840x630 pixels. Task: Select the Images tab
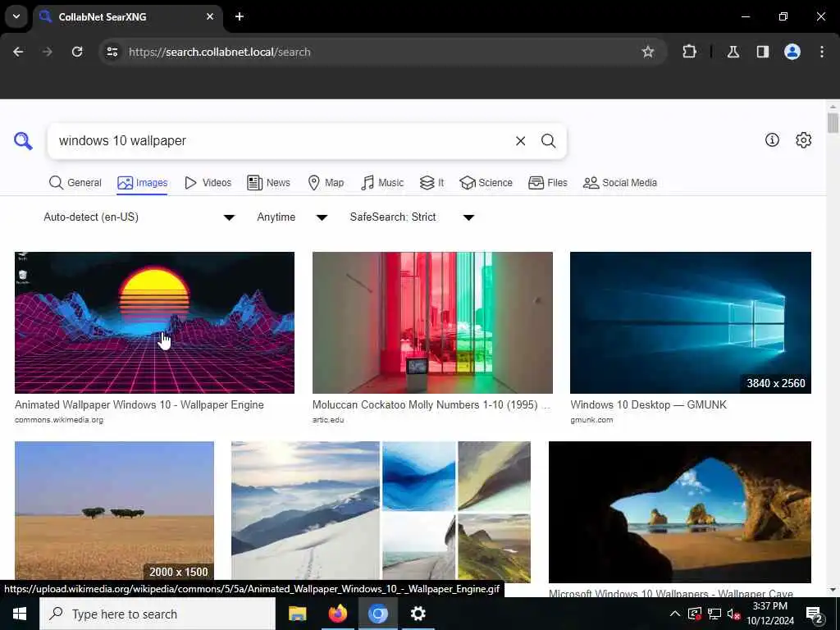143,183
